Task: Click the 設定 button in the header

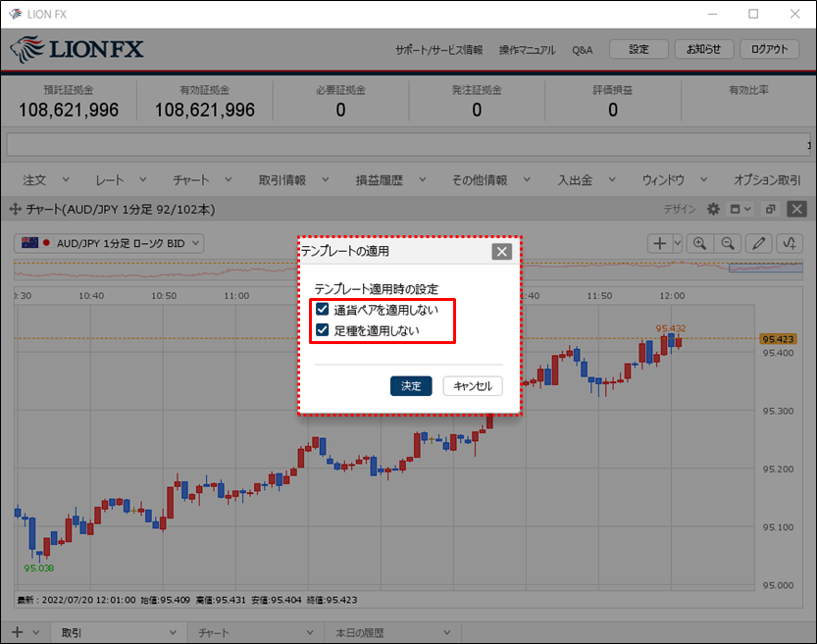Action: (x=638, y=49)
